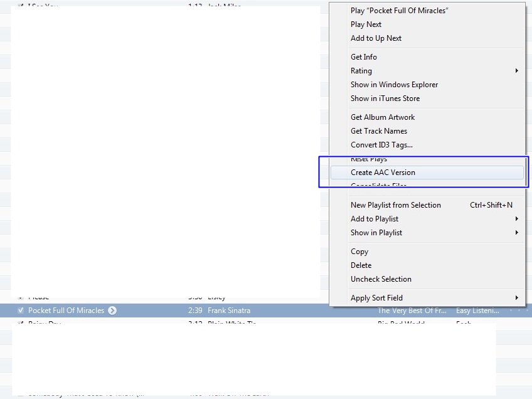Click arrow icon beside Pocket Full Of Miracles
The image size is (532, 399).
[112, 311]
